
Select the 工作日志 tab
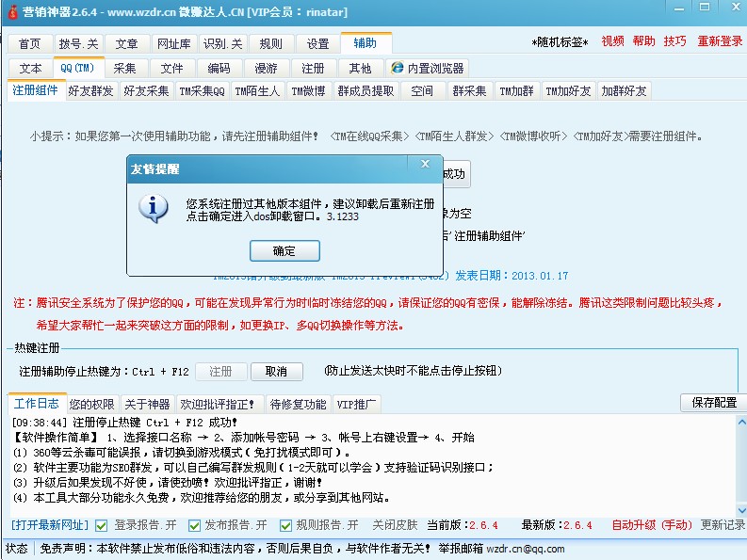tap(37, 404)
